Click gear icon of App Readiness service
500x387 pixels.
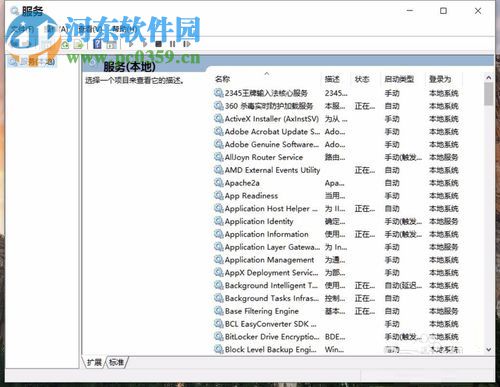tap(219, 195)
